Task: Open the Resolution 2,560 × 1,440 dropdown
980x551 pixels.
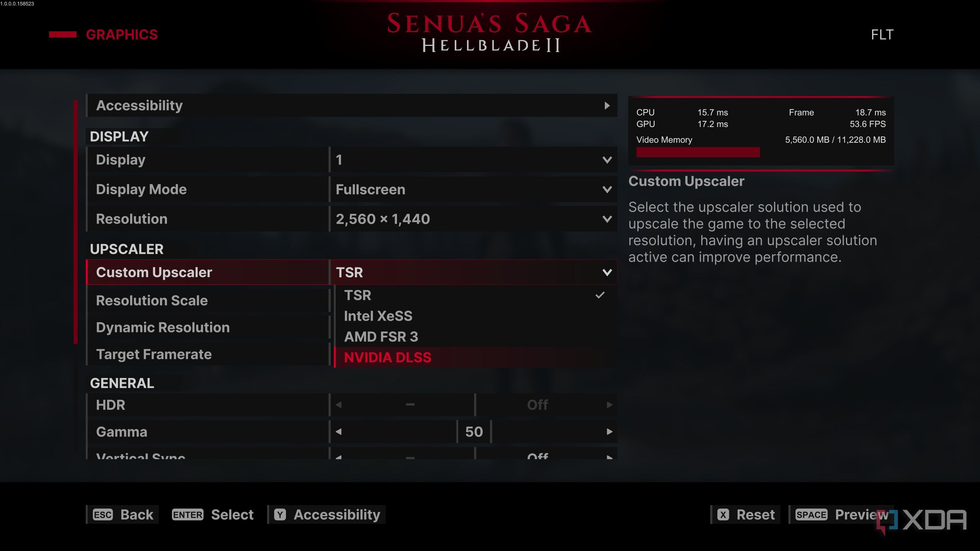Action: 607,219
